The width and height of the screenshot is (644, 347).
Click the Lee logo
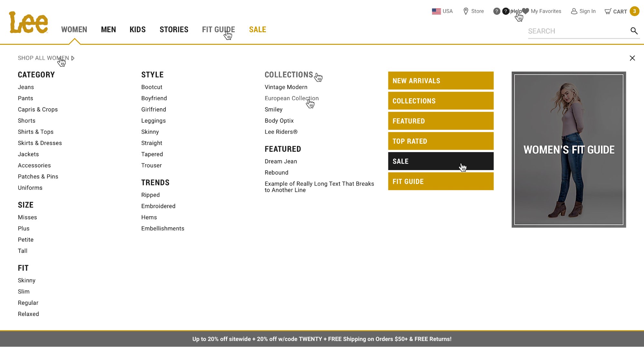[28, 22]
